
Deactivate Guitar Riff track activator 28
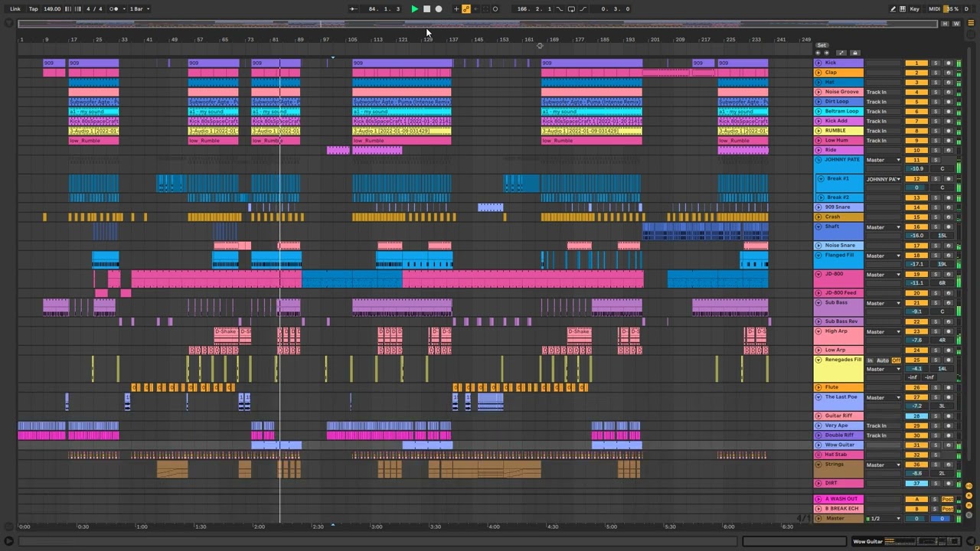click(x=916, y=416)
